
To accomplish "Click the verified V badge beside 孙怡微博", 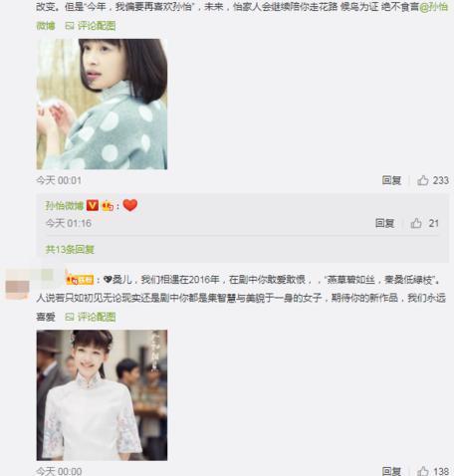I will tap(93, 205).
